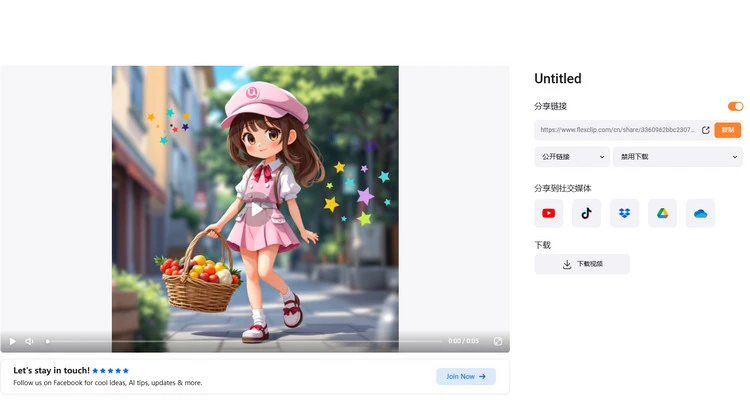Screen dimensions: 750x412
Task: Save to Dropbox
Action: pyautogui.click(x=624, y=213)
